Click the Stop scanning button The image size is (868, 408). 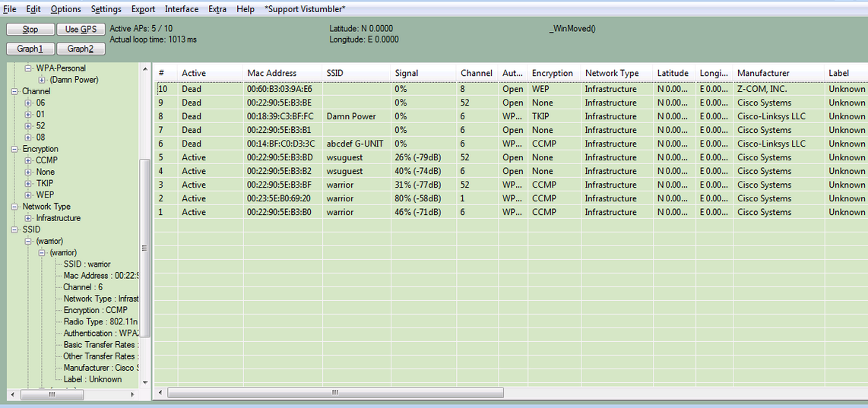point(30,30)
